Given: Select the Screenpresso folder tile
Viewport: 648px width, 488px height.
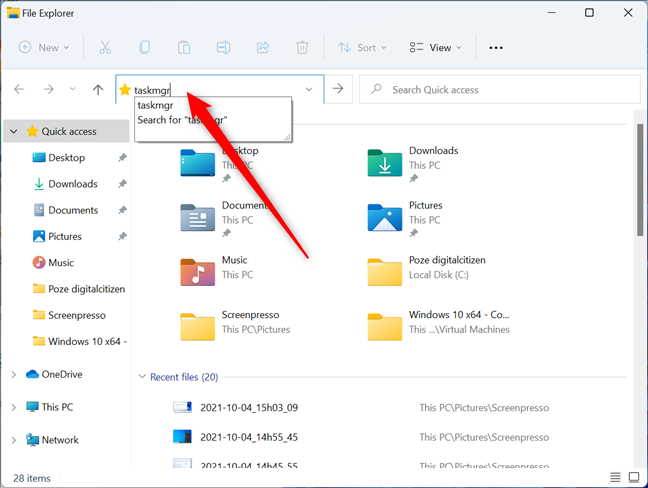Looking at the screenshot, I should click(236, 326).
